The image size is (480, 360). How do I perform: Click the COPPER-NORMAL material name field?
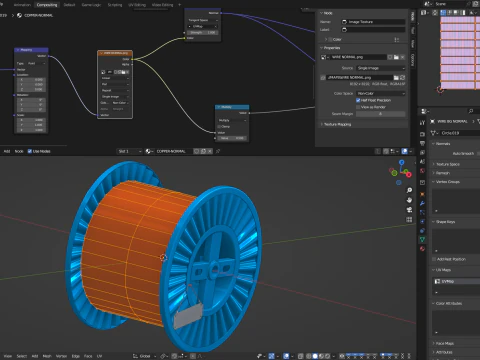point(174,151)
